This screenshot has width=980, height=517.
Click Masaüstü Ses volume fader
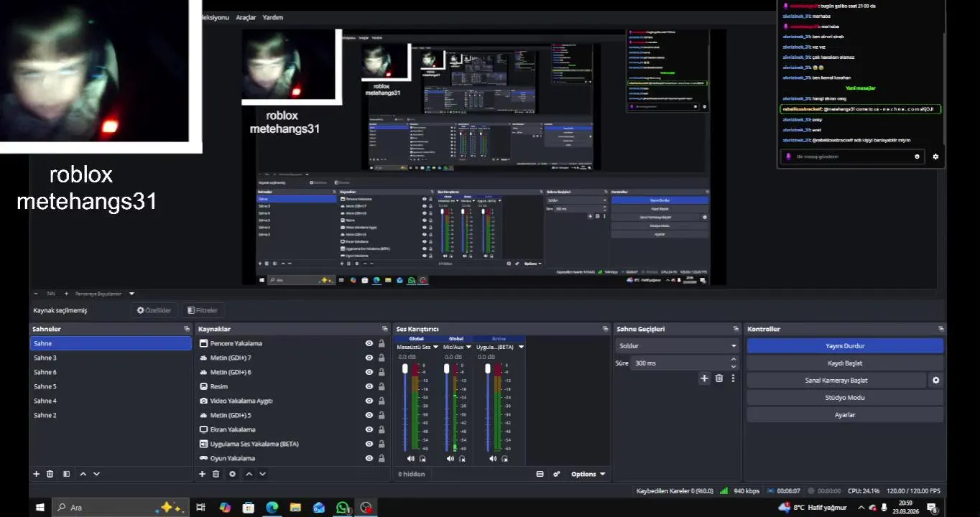[x=405, y=368]
